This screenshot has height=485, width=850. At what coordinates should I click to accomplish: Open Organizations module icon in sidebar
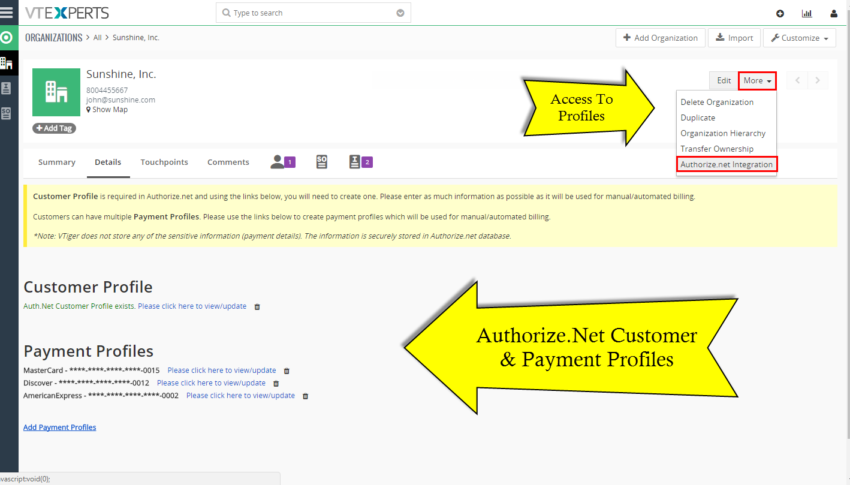click(x=7, y=63)
